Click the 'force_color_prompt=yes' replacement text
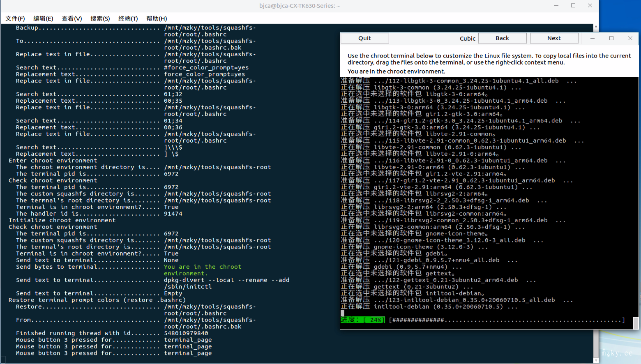641x364 pixels. 204,74
